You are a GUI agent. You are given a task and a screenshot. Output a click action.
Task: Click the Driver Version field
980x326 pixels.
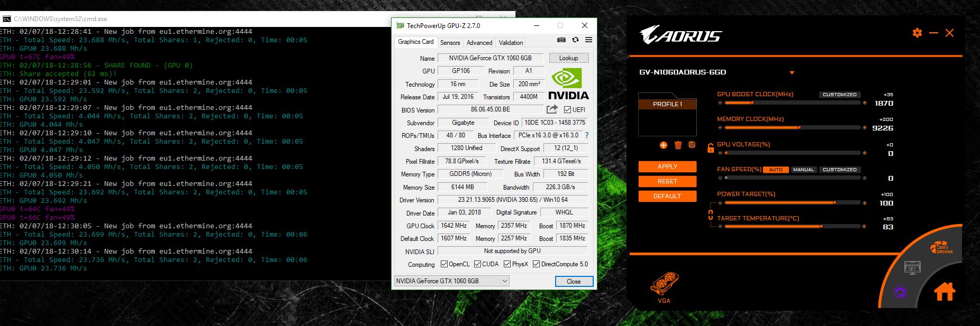click(513, 200)
